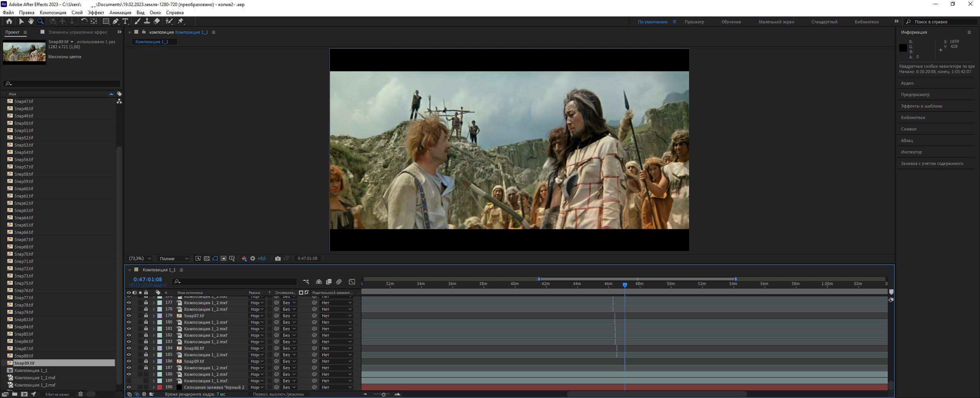The width and height of the screenshot is (980, 398).
Task: Open the project flowchart icon
Action: [119, 101]
